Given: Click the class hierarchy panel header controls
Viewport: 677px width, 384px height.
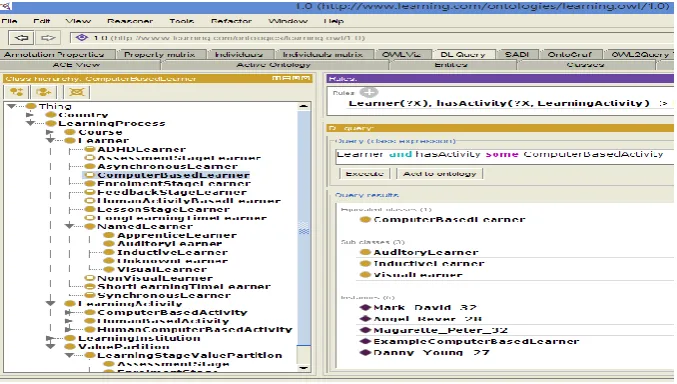Looking at the screenshot, I should point(291,78).
